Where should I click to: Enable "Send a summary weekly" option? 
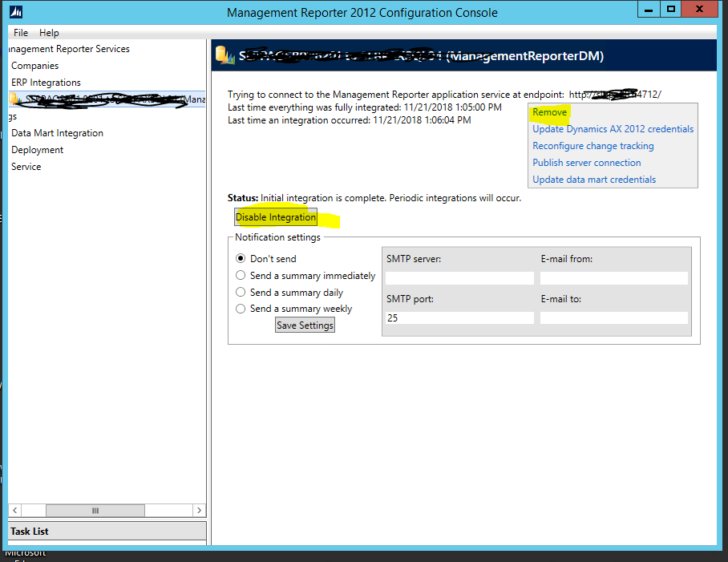[241, 309]
